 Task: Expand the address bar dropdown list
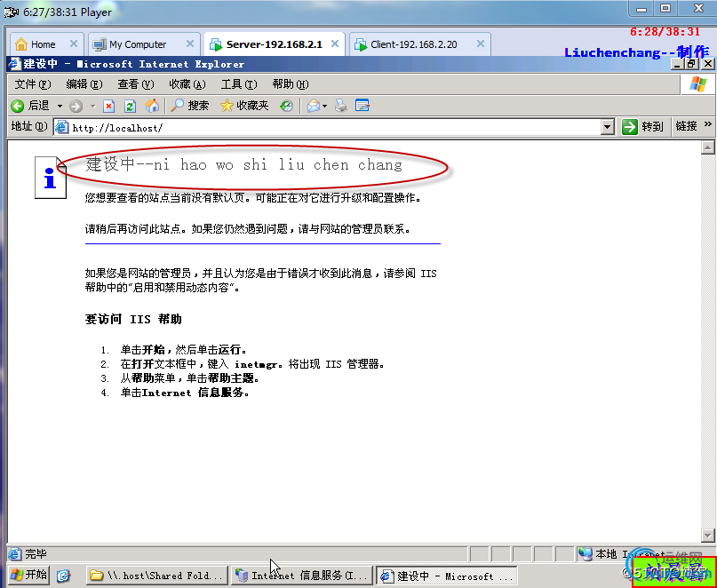[x=607, y=127]
